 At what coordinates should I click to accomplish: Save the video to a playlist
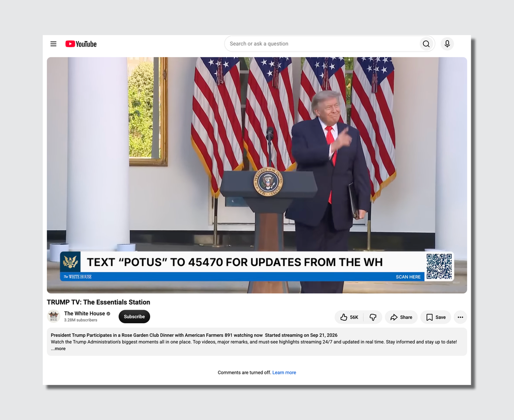pos(436,317)
